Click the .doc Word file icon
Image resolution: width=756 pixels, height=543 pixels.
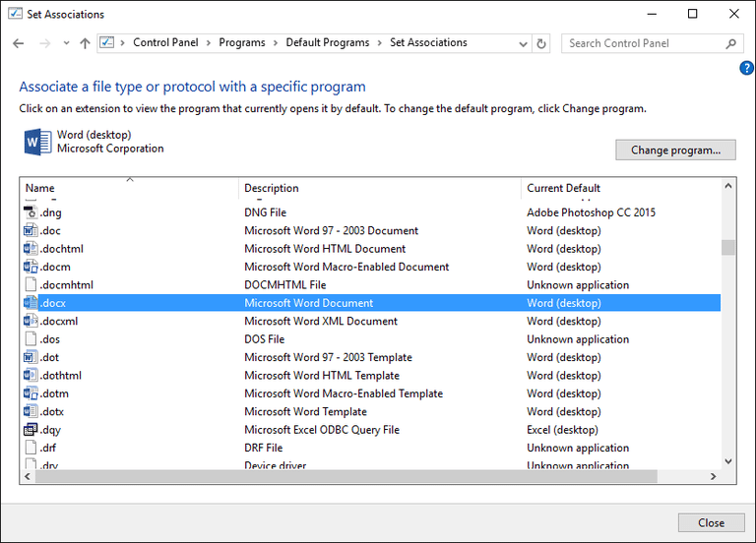(x=31, y=230)
